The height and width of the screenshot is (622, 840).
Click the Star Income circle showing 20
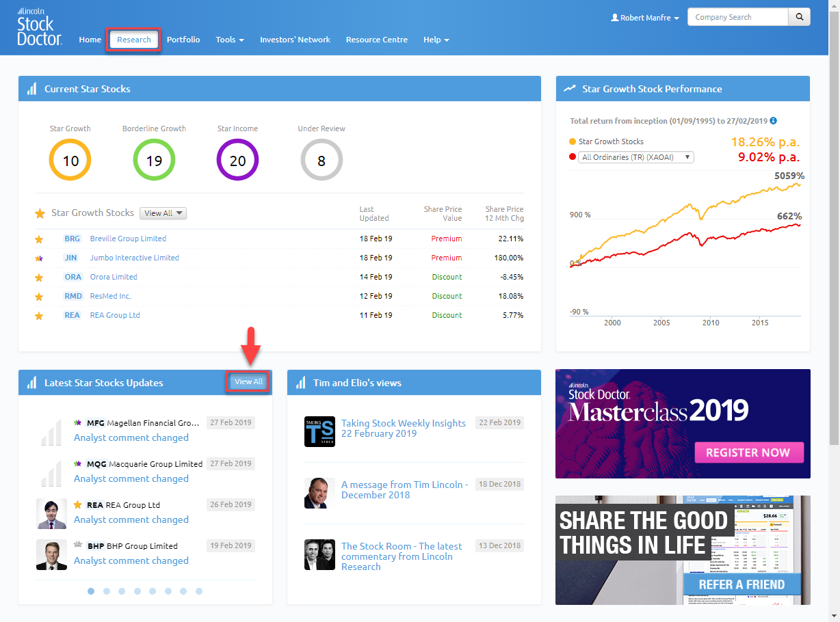[237, 161]
